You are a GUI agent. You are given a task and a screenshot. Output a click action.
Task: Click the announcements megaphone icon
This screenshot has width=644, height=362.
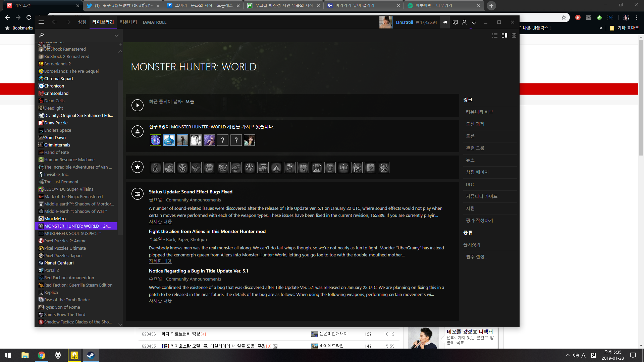445,22
